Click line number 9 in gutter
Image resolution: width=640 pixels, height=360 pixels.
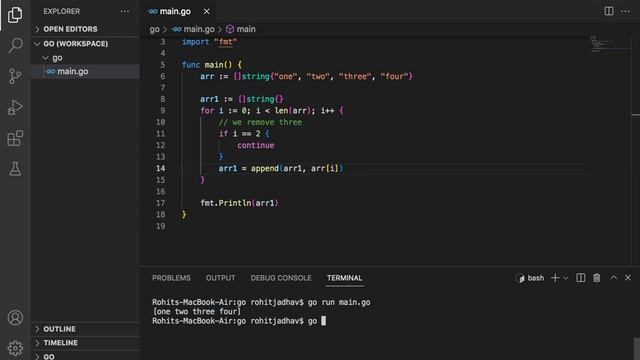click(163, 111)
